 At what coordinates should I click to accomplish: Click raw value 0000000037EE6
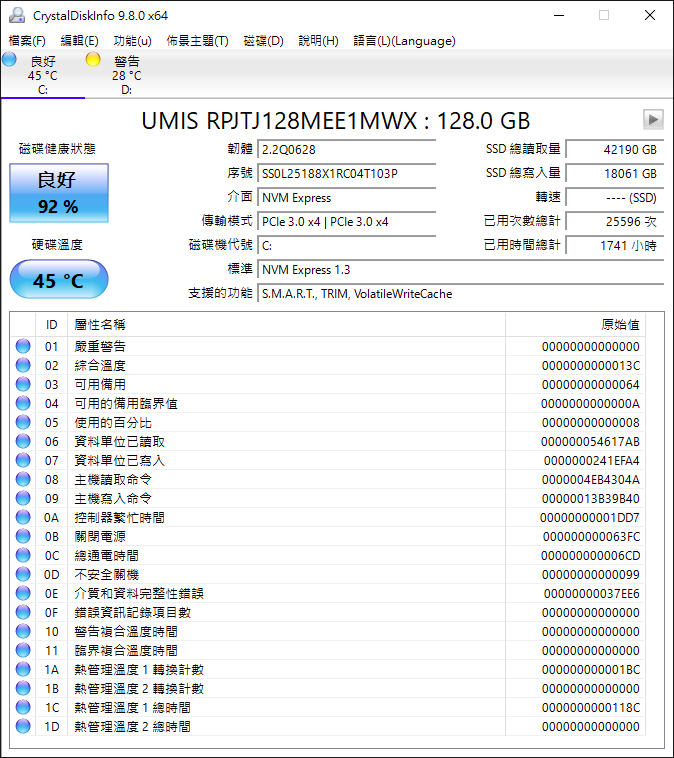(591, 593)
